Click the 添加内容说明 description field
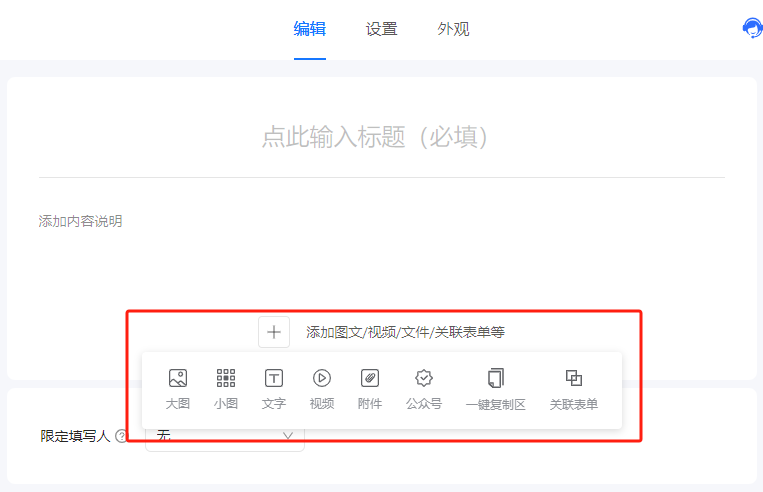The height and width of the screenshot is (492, 763). [80, 221]
